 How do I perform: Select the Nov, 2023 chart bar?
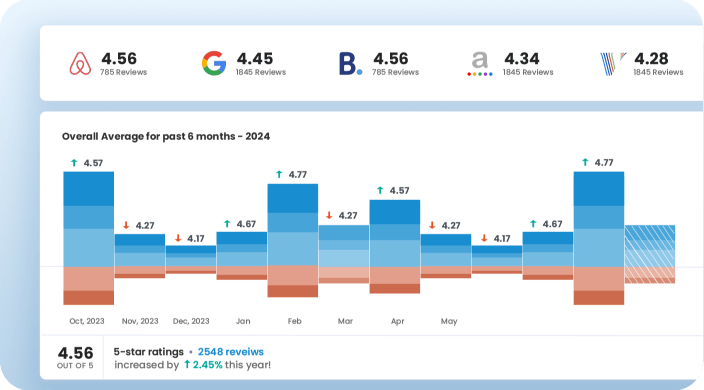coord(140,256)
